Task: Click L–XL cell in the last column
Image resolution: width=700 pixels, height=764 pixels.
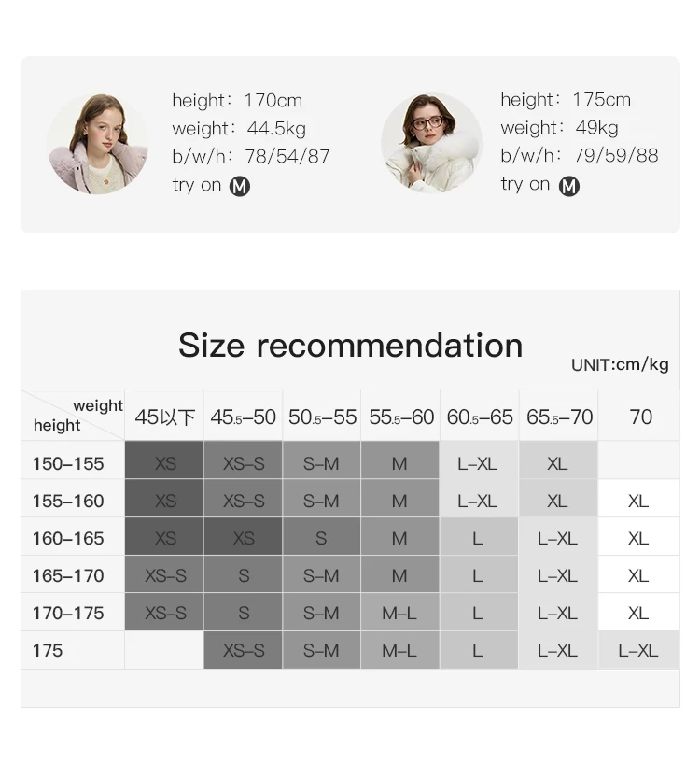Action: pyautogui.click(x=638, y=651)
